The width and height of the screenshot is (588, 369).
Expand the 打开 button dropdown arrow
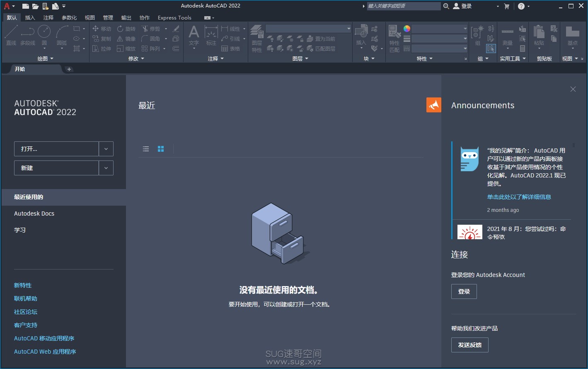[x=106, y=149]
